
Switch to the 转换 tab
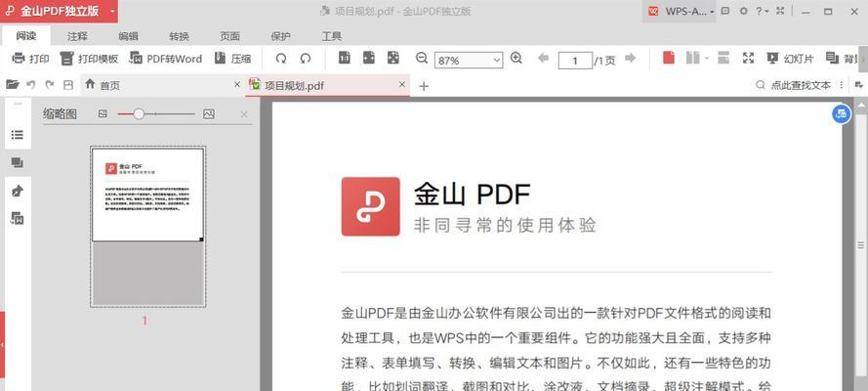point(180,36)
